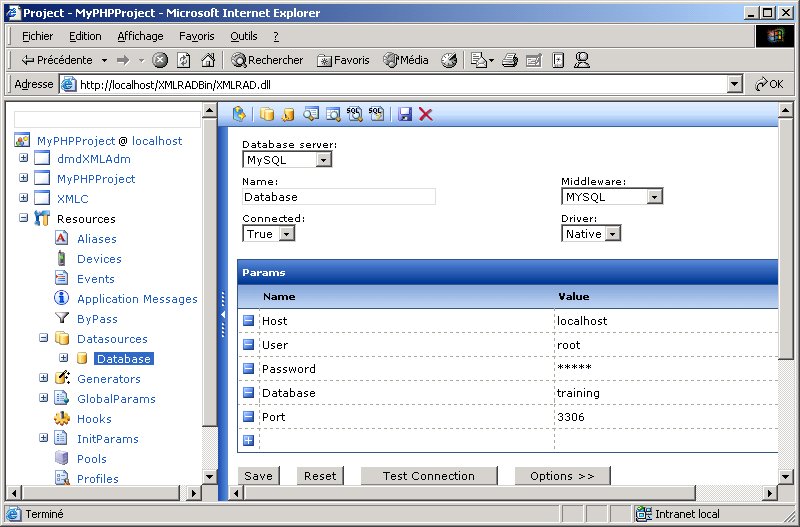Collapse the Datasources tree node

pos(44,339)
